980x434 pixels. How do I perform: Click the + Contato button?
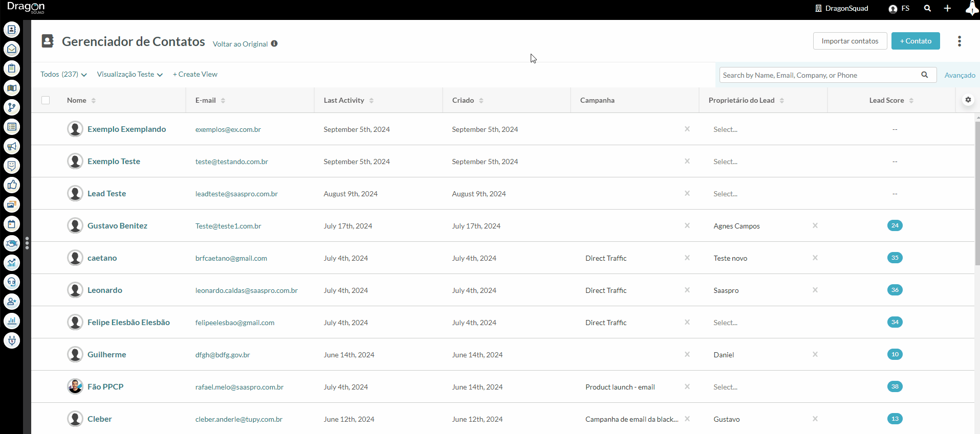[x=916, y=41]
